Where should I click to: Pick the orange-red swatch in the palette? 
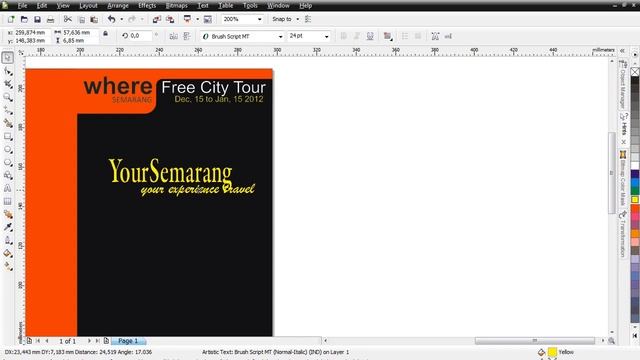635,208
